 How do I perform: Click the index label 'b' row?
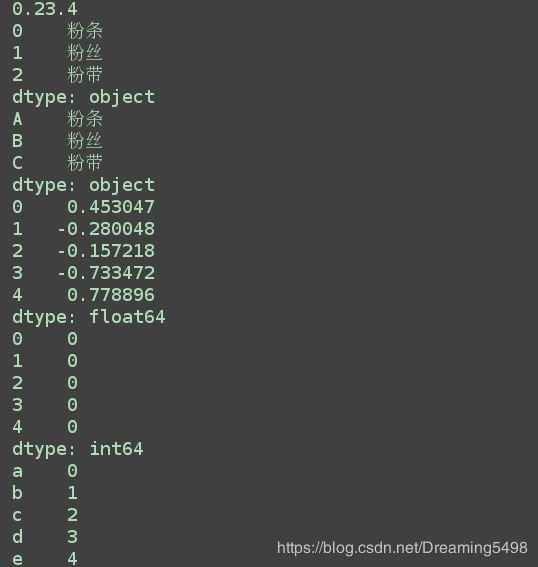tap(45, 493)
